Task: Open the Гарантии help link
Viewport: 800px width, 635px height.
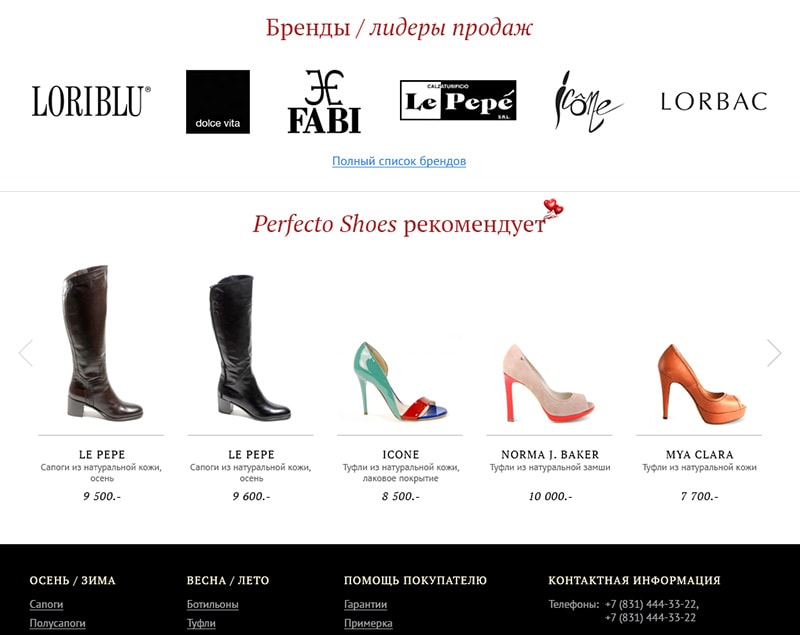Action: tap(365, 604)
